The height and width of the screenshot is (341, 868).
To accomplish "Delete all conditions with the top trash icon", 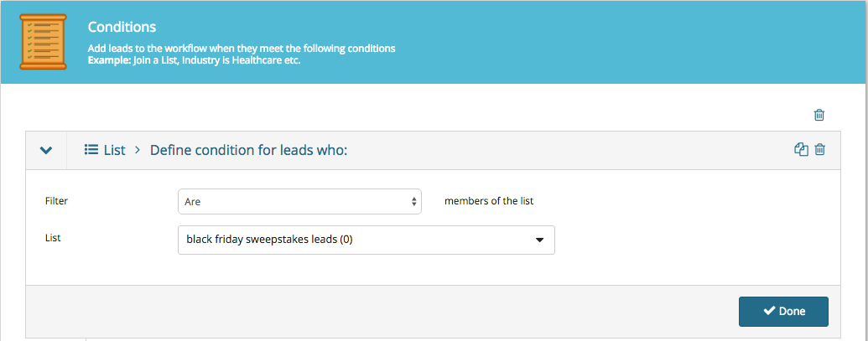I will pyautogui.click(x=819, y=115).
